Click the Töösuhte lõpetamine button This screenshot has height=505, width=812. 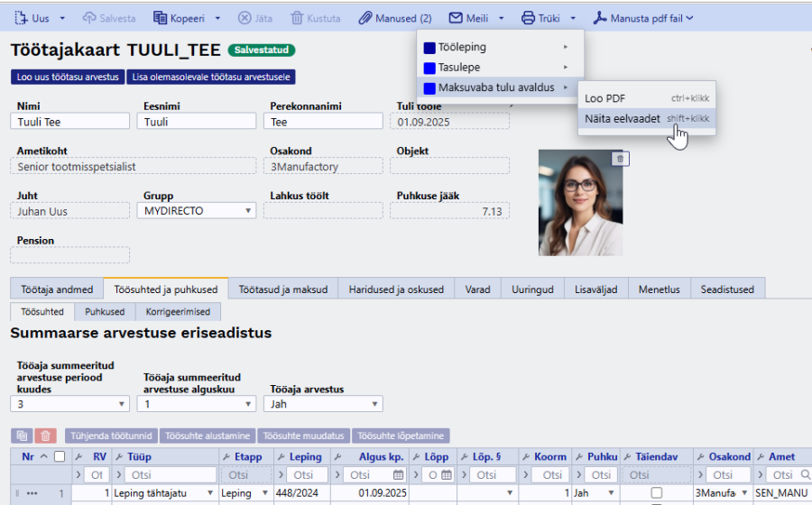pos(401,436)
